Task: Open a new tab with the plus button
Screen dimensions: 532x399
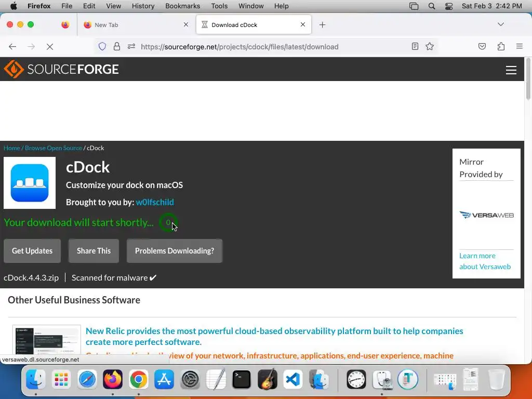Action: pos(322,25)
